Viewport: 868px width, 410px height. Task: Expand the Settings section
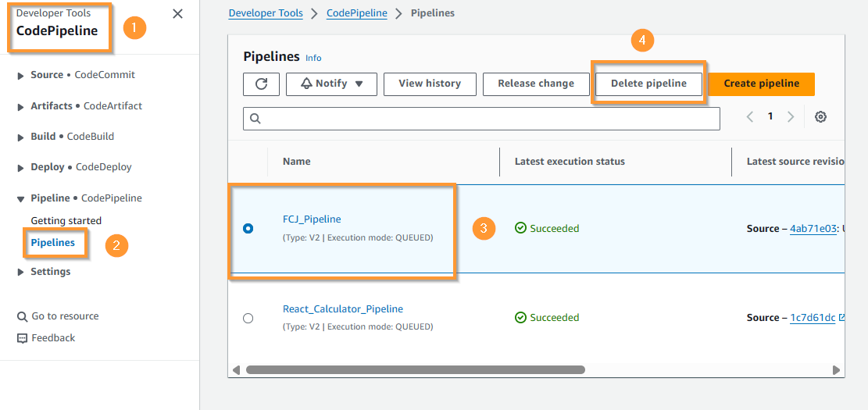(x=21, y=272)
